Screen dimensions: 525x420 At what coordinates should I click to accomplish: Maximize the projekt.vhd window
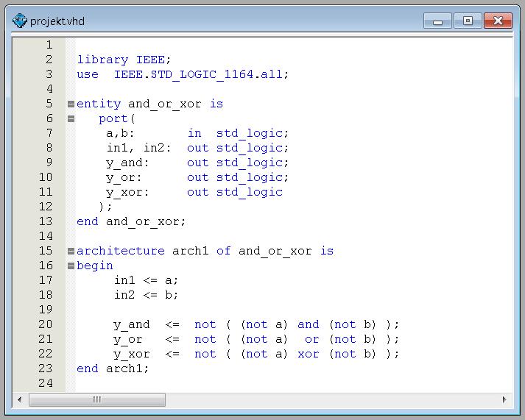point(468,21)
